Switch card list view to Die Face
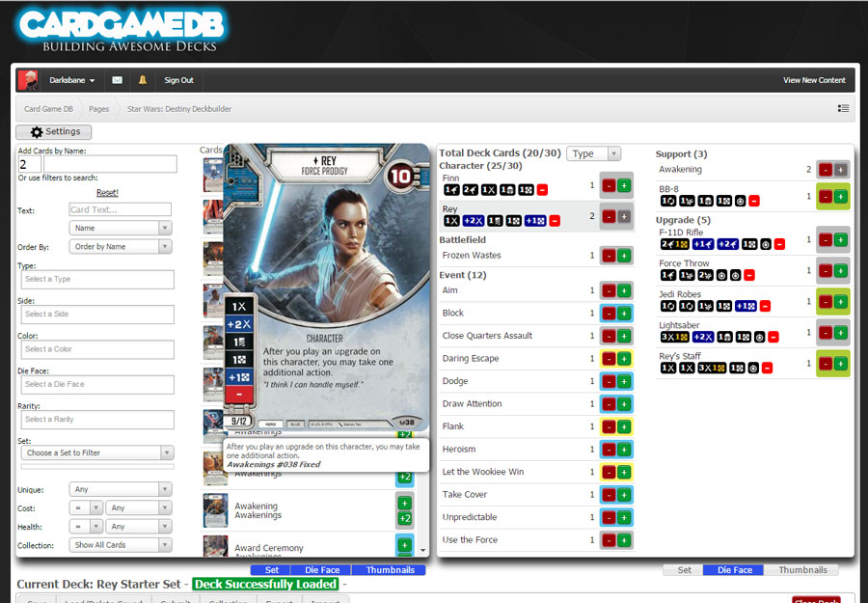The image size is (868, 603). point(322,570)
